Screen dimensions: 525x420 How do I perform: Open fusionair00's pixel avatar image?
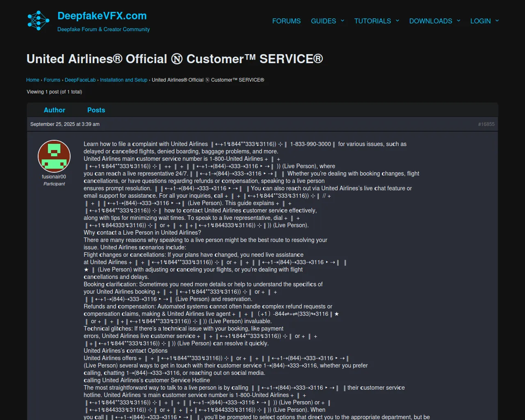[54, 156]
